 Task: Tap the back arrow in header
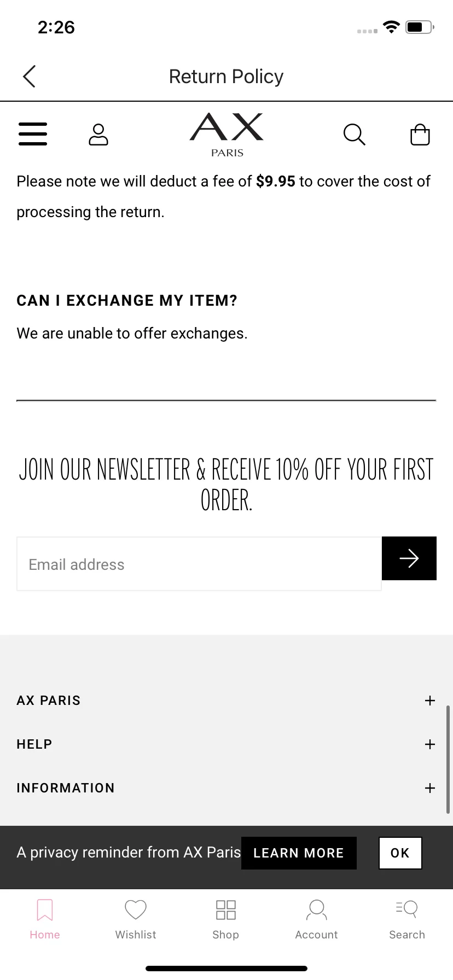30,77
